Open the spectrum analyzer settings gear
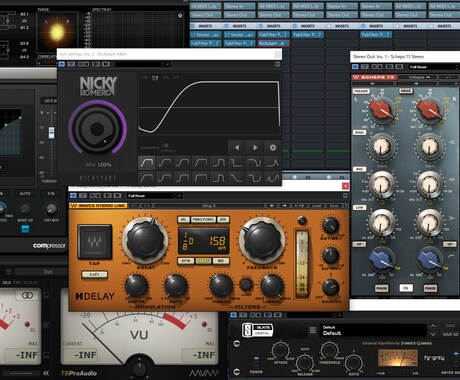 pyautogui.click(x=180, y=15)
